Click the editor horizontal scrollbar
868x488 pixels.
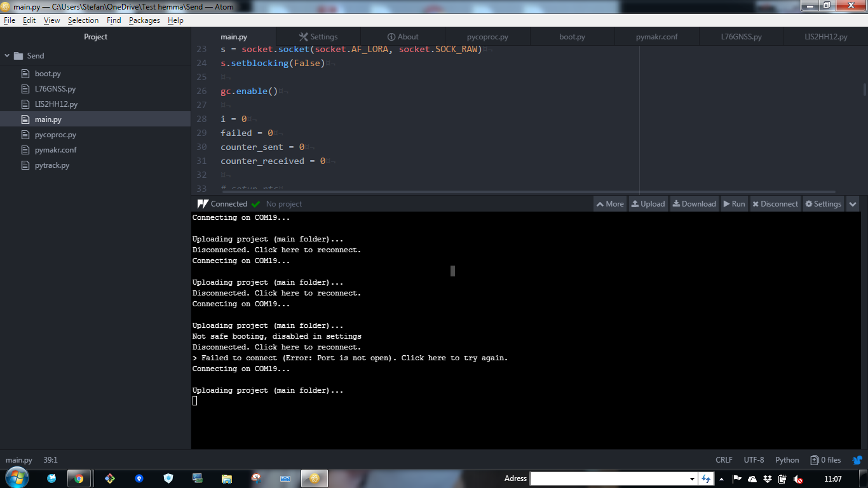[527, 192]
